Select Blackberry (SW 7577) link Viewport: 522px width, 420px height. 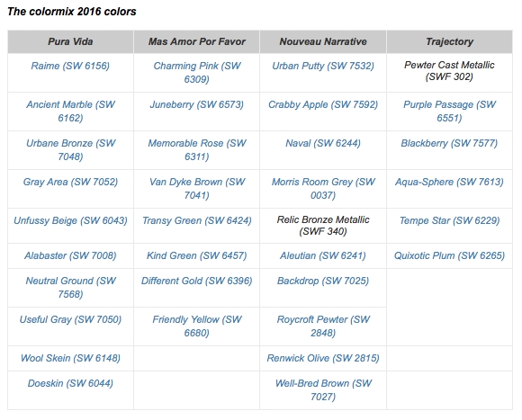(x=449, y=143)
